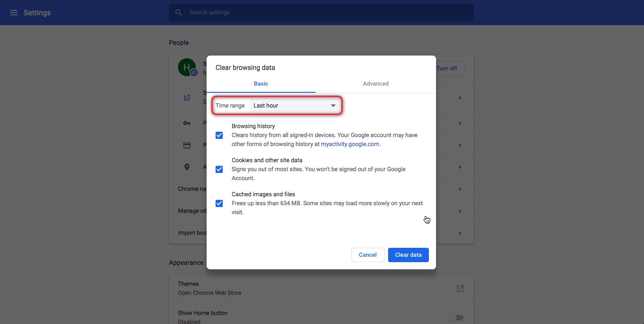The width and height of the screenshot is (644, 324).
Task: Click the payment methods card icon
Action: click(x=187, y=145)
